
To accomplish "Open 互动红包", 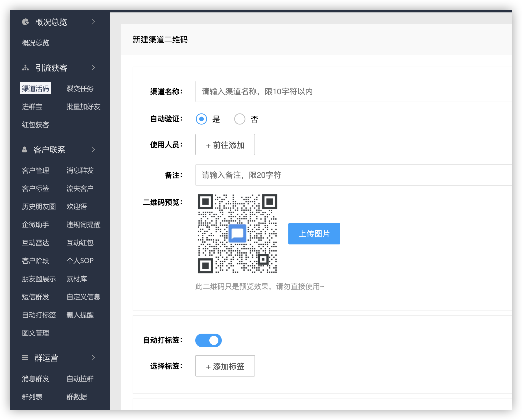I will click(80, 243).
